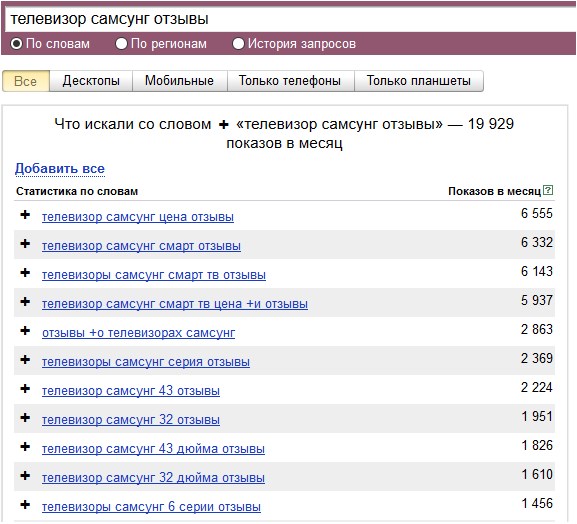
Task: Click plus beside 'отзывы +о телевизорах самсунг'
Action: 25,331
